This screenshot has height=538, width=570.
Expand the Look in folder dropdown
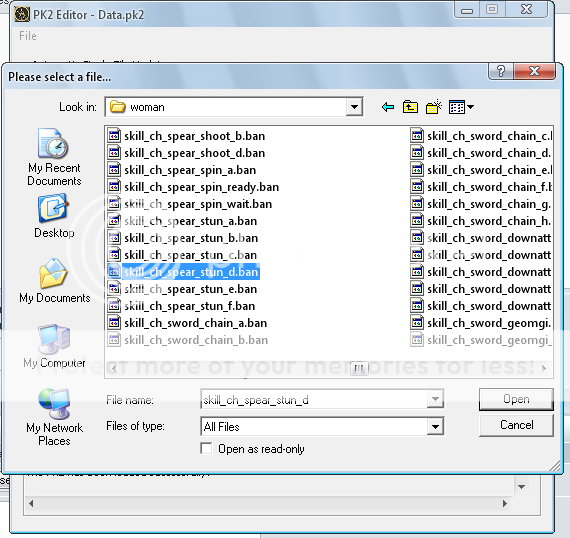pyautogui.click(x=354, y=107)
